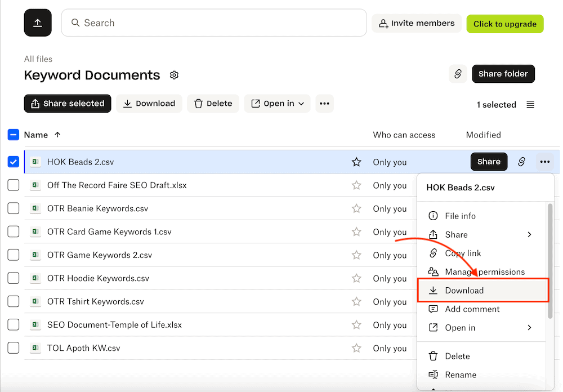Click Share button on HOK Beads 2.csv row
This screenshot has width=563, height=392.
point(489,162)
